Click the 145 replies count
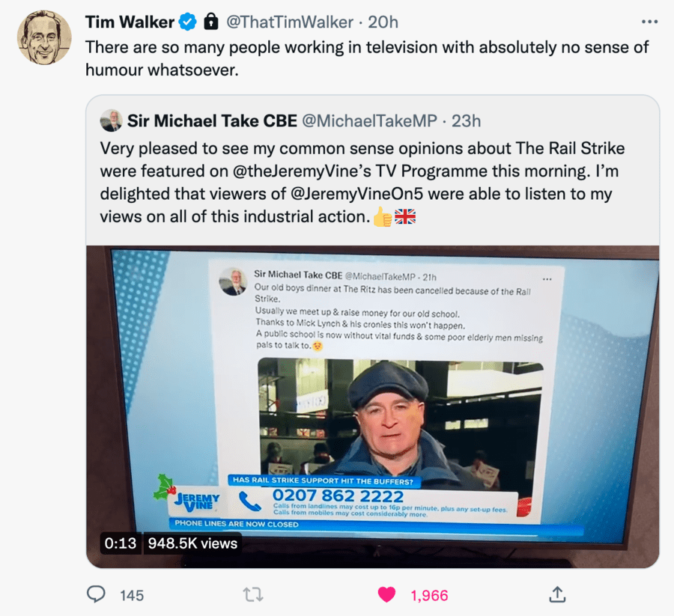The height and width of the screenshot is (616, 674). click(132, 595)
